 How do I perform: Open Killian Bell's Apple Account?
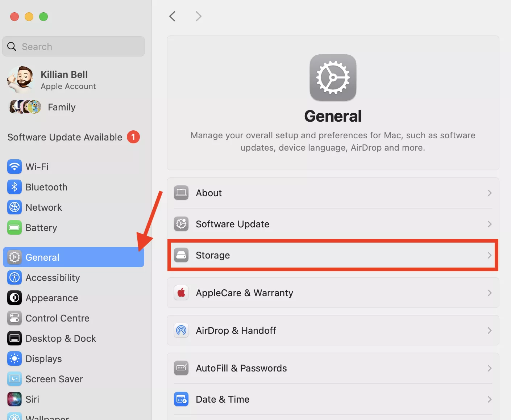(64, 79)
